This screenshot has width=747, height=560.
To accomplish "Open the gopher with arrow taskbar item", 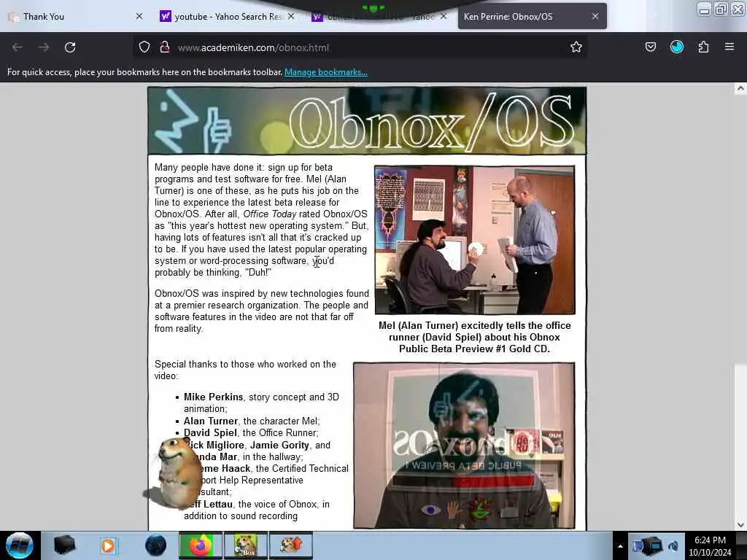I will click(290, 545).
